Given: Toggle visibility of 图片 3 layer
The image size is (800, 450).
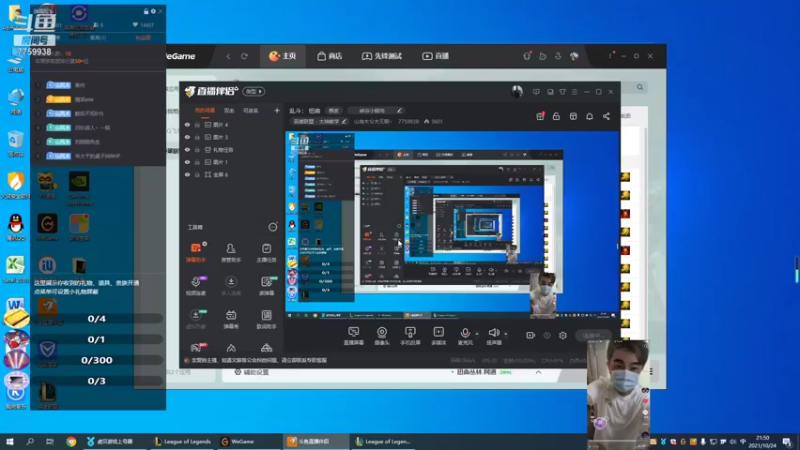Looking at the screenshot, I should tap(187, 137).
